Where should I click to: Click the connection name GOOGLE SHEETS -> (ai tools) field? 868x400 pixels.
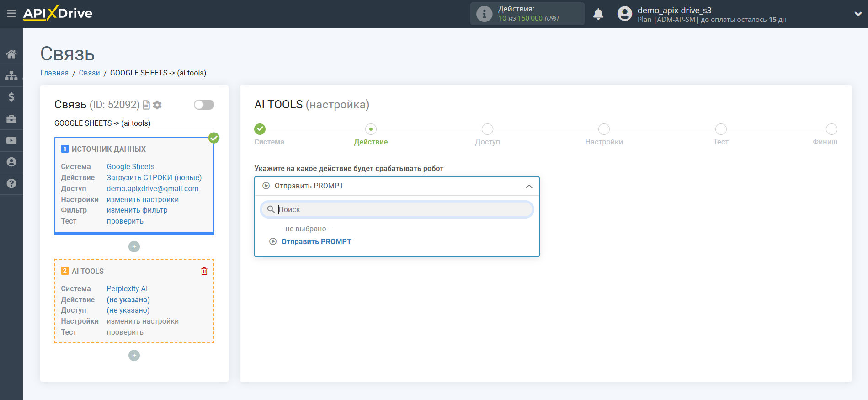pyautogui.click(x=134, y=123)
